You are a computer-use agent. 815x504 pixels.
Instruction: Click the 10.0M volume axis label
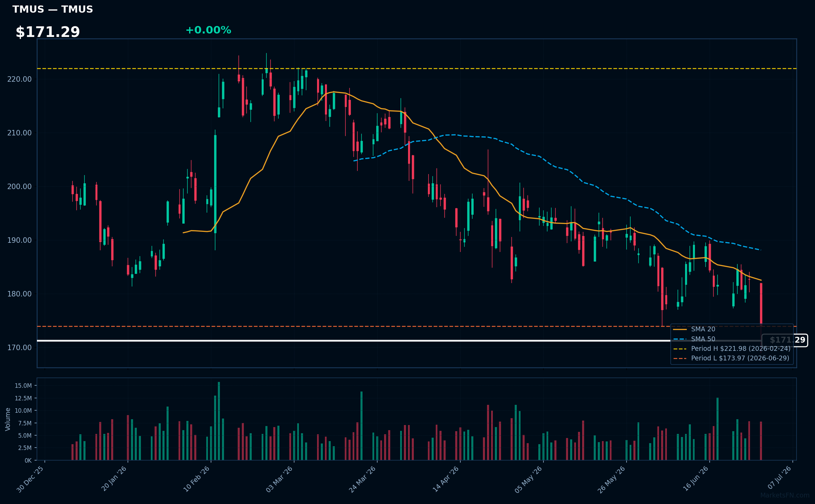23,411
